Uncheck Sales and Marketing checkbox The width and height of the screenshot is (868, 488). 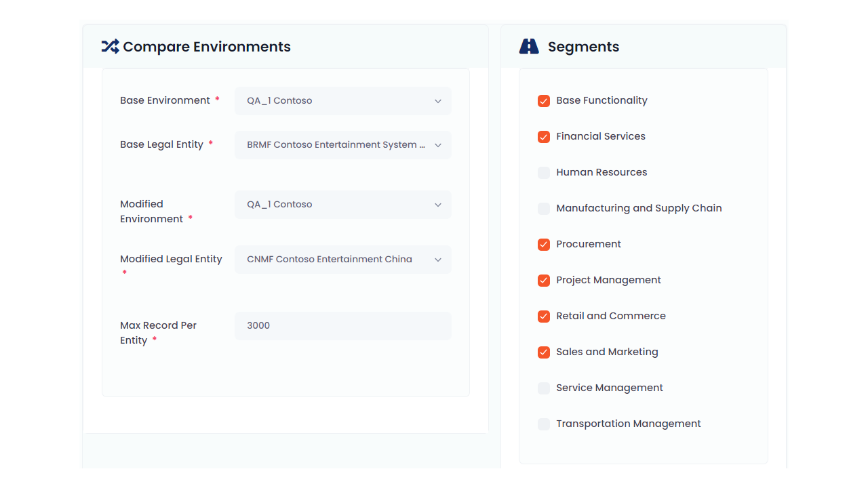(x=544, y=352)
